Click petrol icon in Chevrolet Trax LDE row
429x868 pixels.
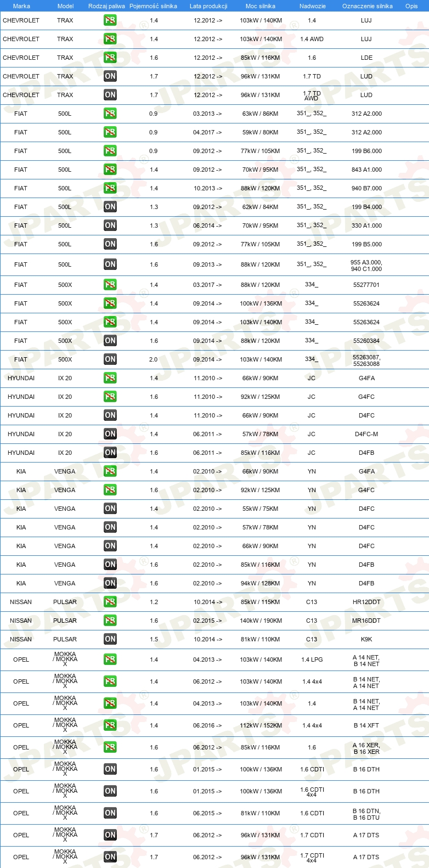coord(110,58)
